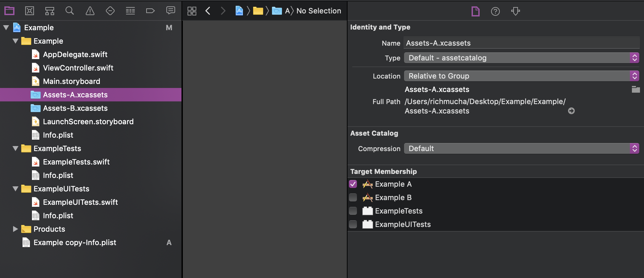Go back in editor history
Viewport: 644px width, 278px height.
[x=208, y=11]
